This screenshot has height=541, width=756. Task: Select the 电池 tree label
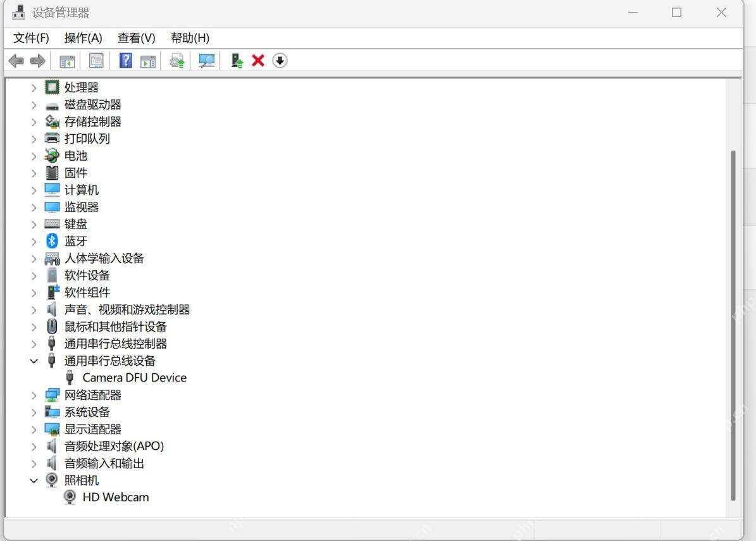76,156
